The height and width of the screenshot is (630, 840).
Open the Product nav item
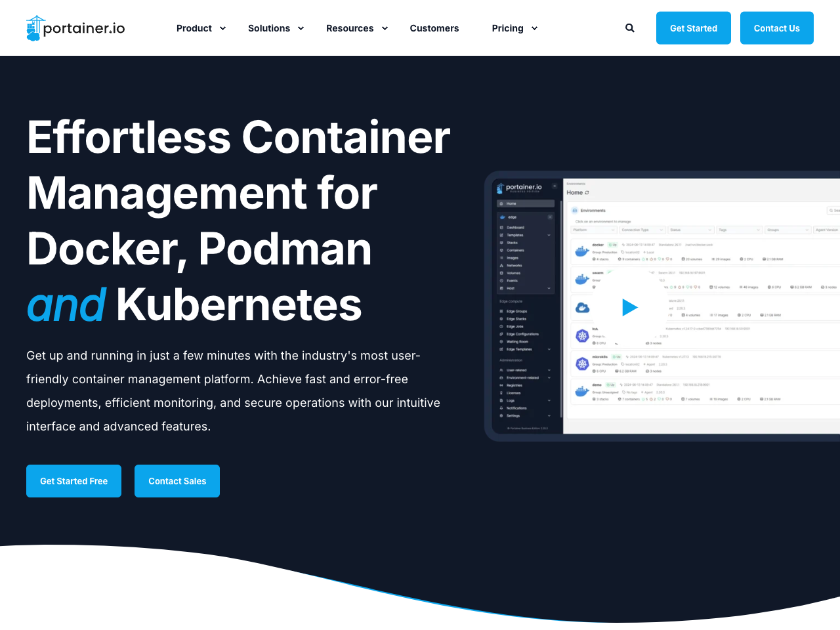pos(194,28)
